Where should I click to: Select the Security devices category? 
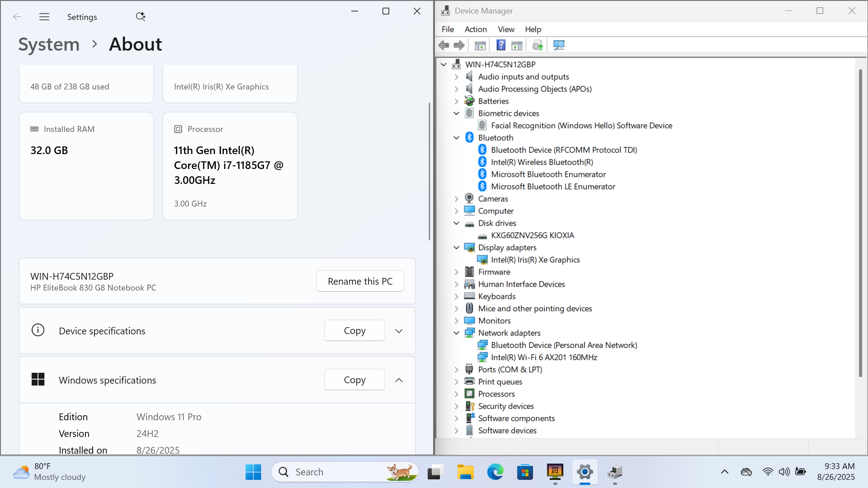[x=506, y=406]
